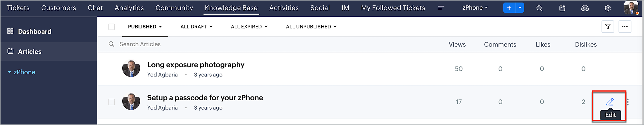Check the Setup a passcode article checkbox
Image resolution: width=644 pixels, height=125 pixels.
coord(111,102)
